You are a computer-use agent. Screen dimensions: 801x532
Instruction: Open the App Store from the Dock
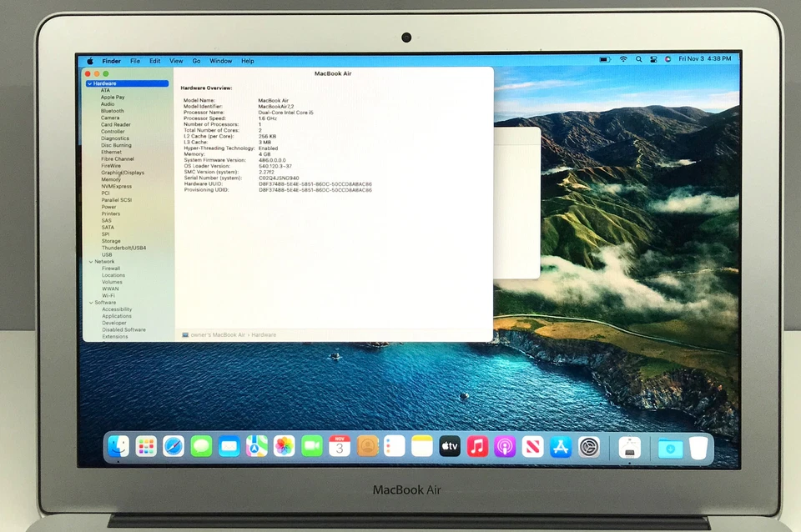(x=560, y=446)
